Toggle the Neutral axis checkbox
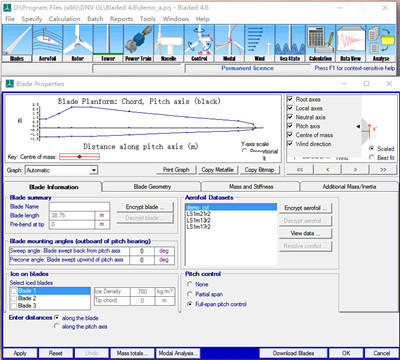Screen dimensions: 400x360 pos(290,117)
